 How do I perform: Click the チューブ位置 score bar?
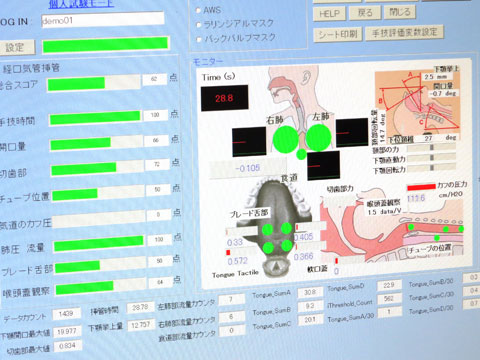tap(98, 193)
